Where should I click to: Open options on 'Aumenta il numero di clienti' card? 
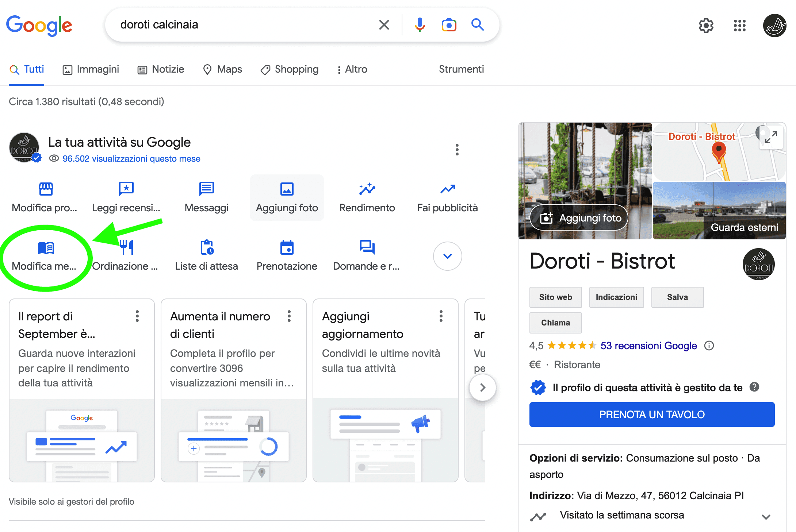[x=289, y=316]
